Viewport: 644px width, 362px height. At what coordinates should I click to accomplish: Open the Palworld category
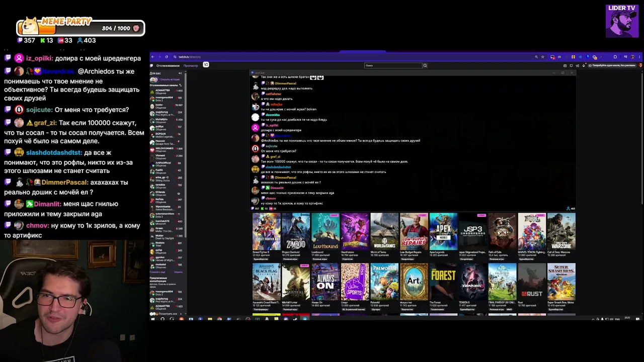pos(384,282)
